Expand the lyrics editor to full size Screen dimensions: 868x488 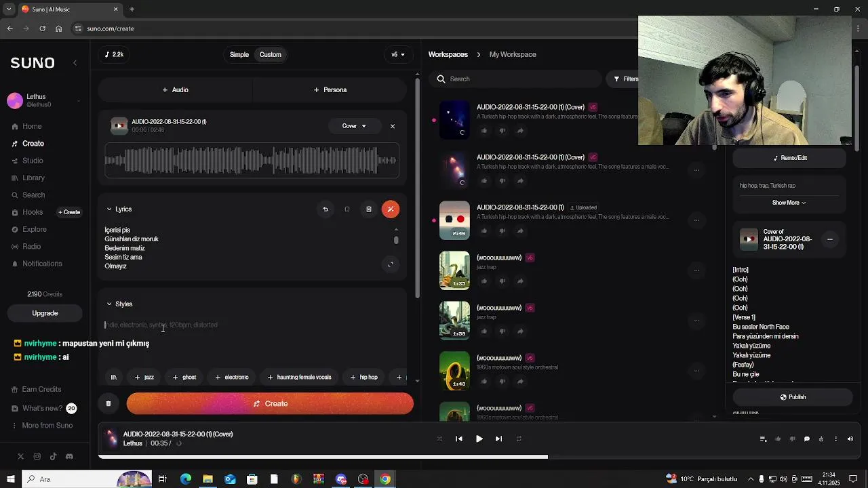pos(391,264)
